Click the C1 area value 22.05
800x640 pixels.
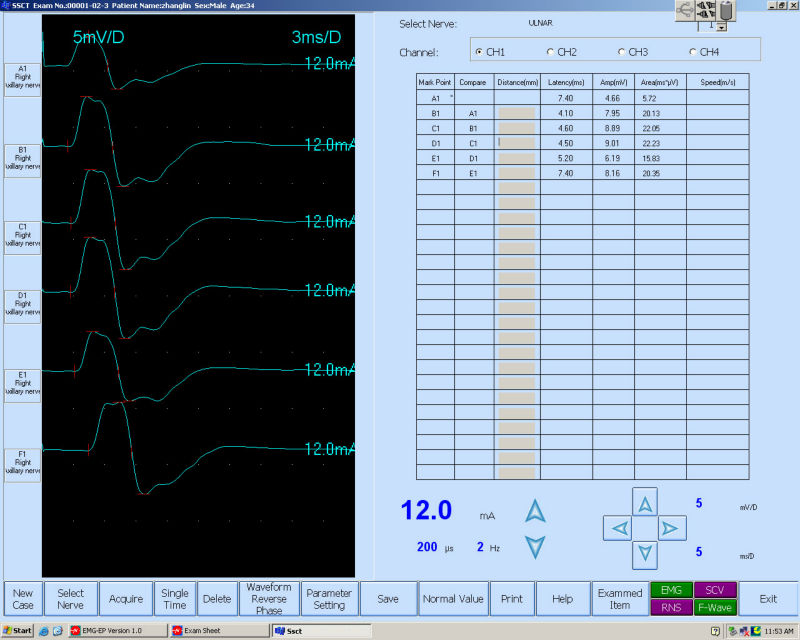tap(651, 129)
